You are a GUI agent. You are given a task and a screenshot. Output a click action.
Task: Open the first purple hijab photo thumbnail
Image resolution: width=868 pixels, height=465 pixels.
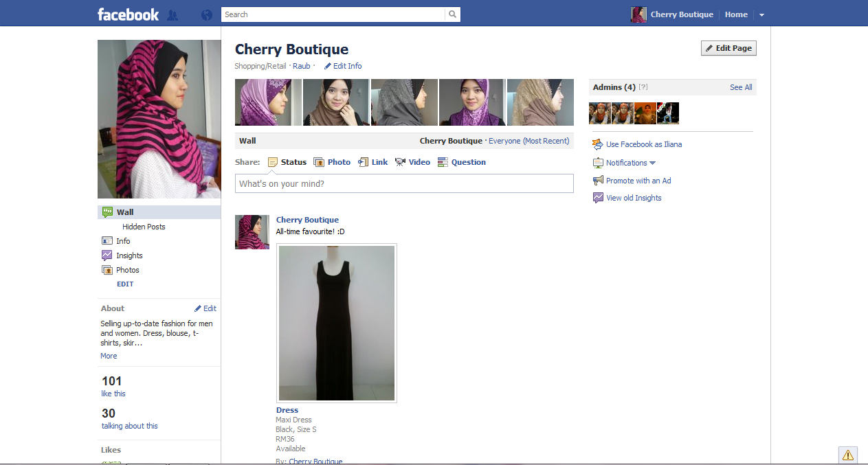(268, 102)
